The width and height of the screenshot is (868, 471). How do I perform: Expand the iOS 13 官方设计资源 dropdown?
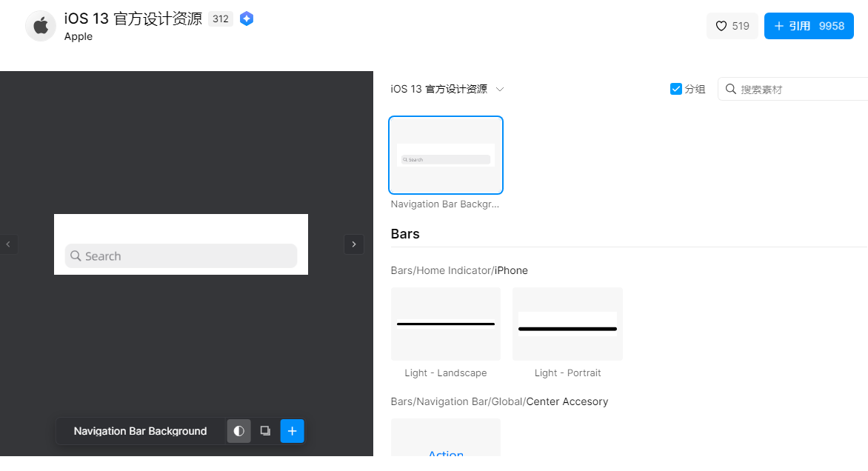click(447, 89)
